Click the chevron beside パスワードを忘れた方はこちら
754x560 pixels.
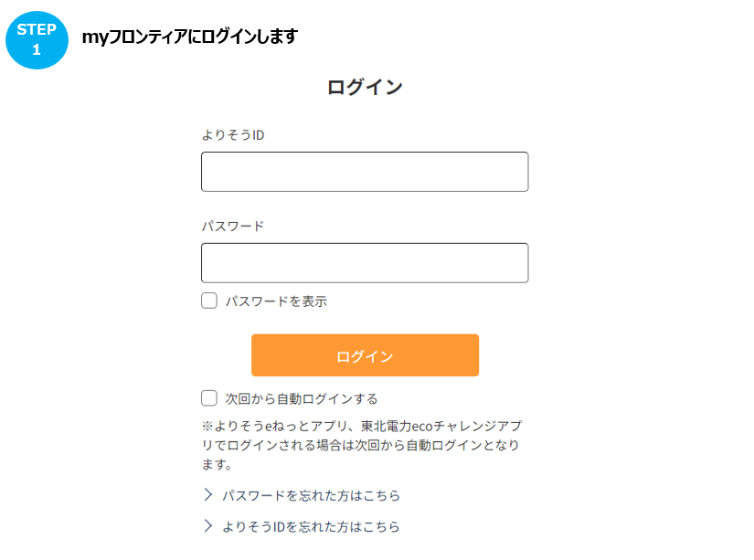(x=208, y=497)
